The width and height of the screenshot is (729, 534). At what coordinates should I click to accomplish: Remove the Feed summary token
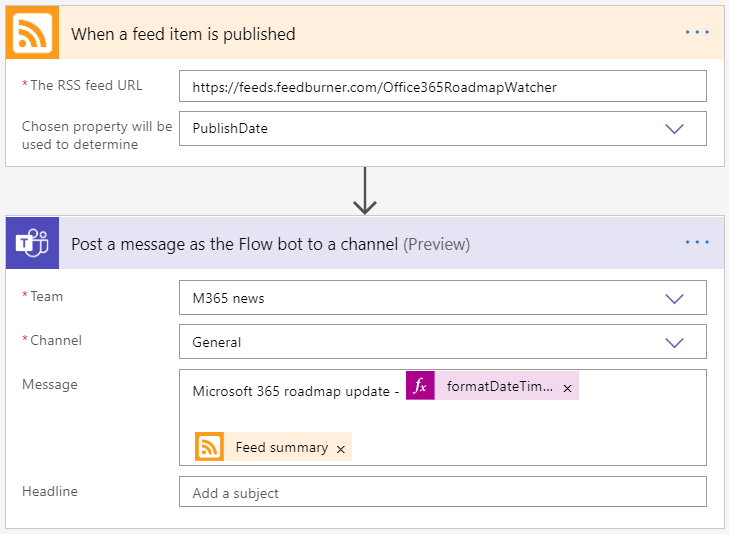point(341,449)
